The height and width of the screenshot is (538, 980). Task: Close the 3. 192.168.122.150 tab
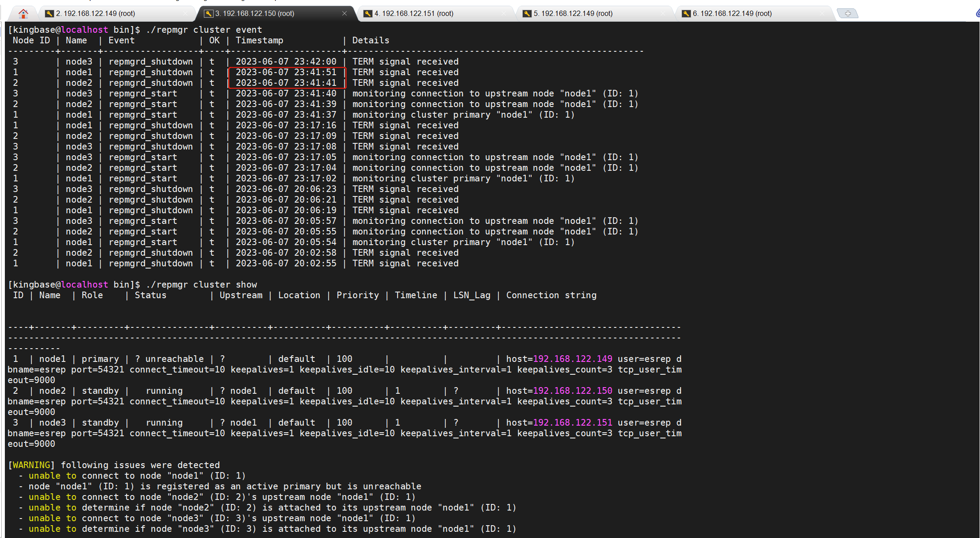(344, 14)
